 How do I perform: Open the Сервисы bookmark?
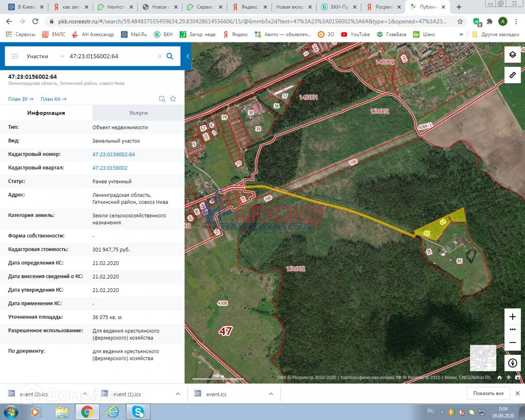click(21, 34)
